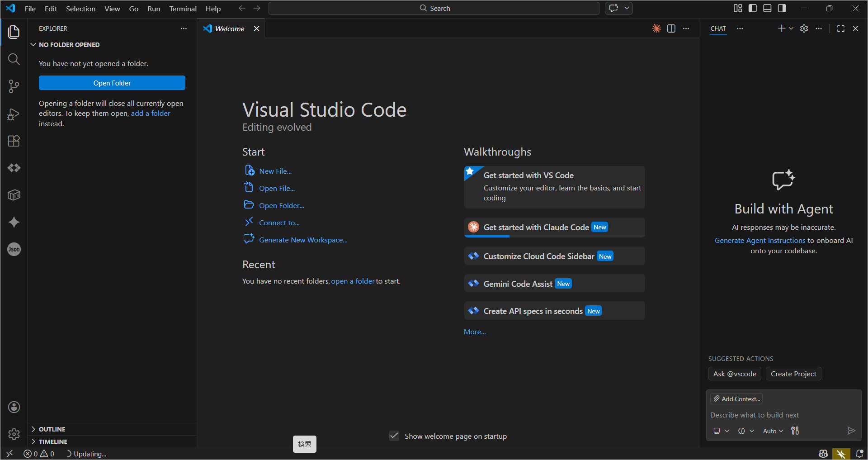
Task: Click the GitHub Copilot icon in status bar
Action: (822, 454)
